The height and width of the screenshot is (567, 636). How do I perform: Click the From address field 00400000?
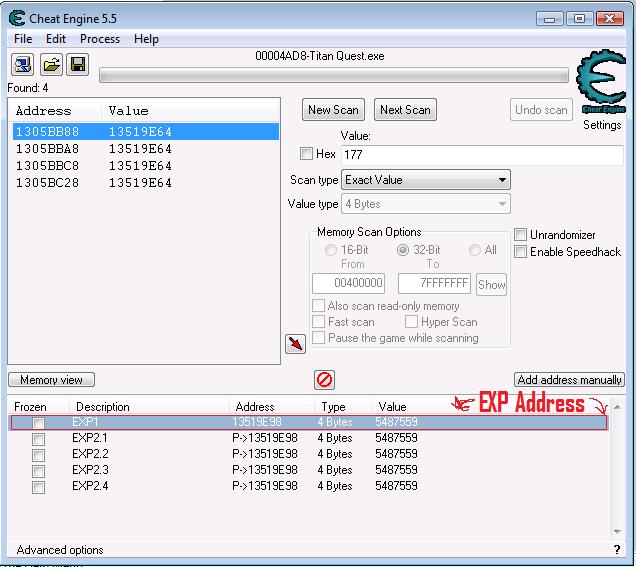[x=348, y=283]
